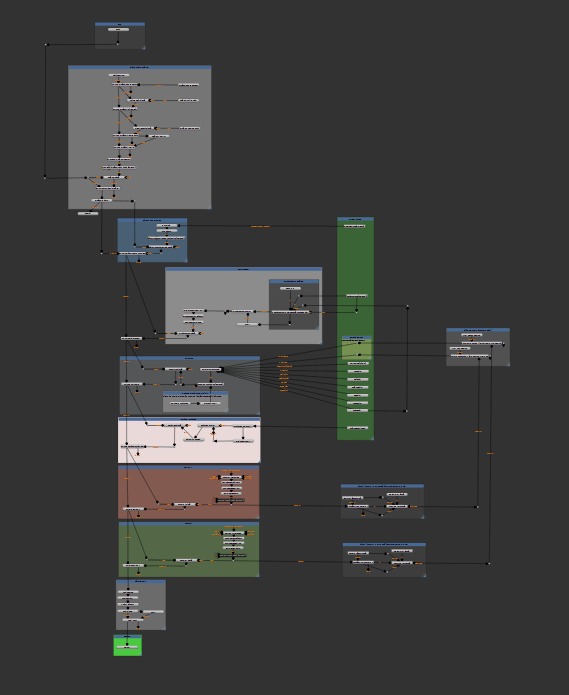This screenshot has height=695, width=569.
Task: Click the resize corner of the bright green backdrop
Action: 140,654
